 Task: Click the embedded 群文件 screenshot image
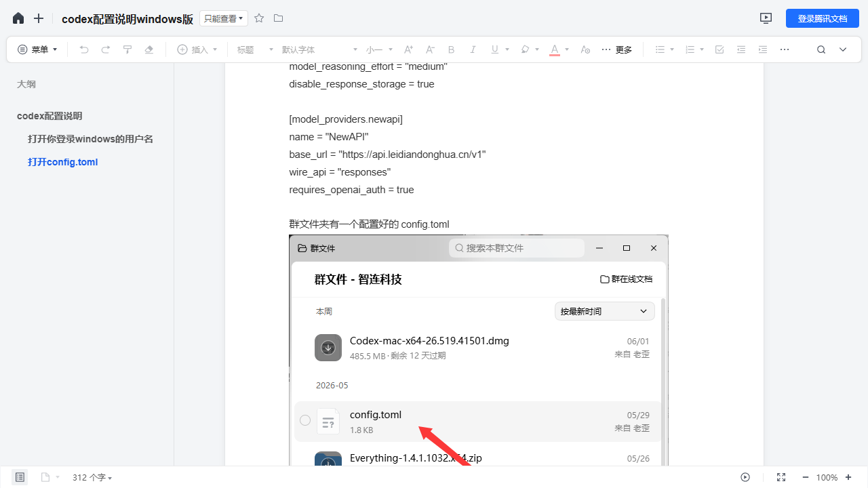tap(479, 350)
